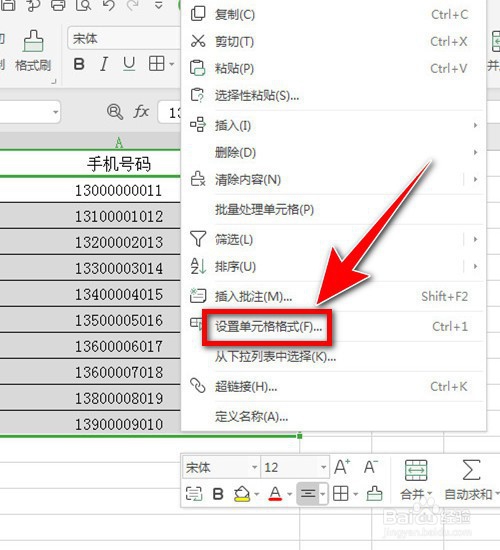Open the Name Box dropdown arrow
Screen dimensions: 500x550
point(55,112)
